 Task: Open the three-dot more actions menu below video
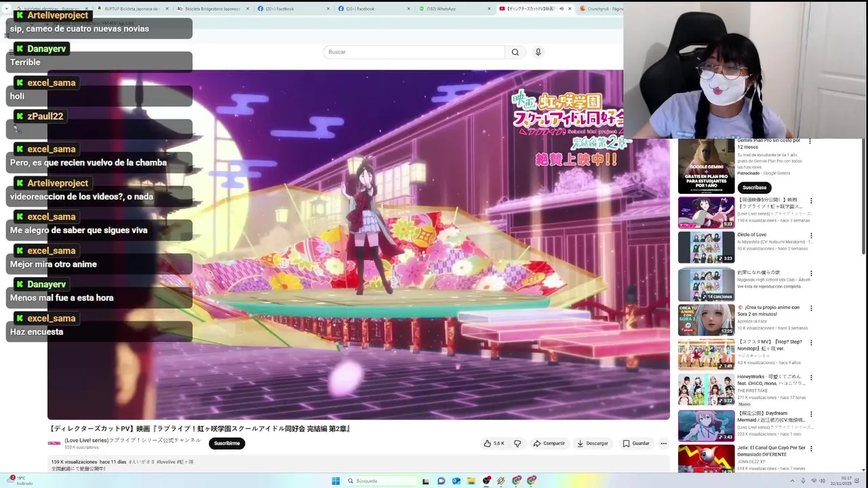coord(664,443)
